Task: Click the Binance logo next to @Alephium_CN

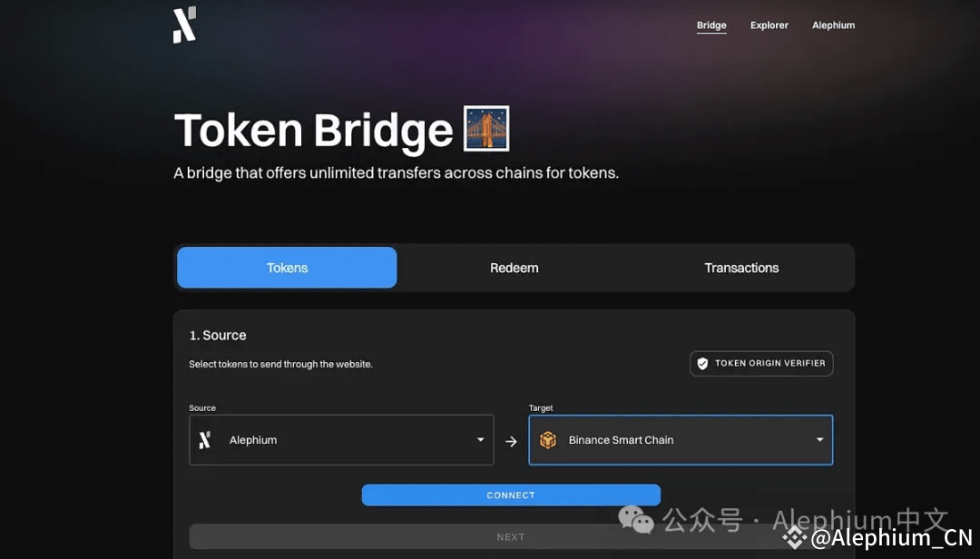Action: pos(795,538)
